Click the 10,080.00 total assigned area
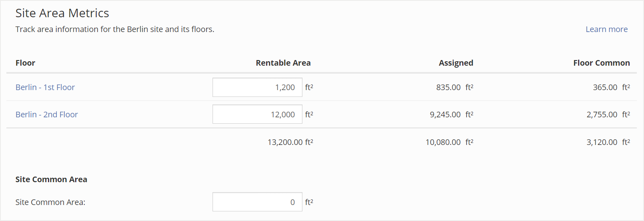The height and width of the screenshot is (221, 644). click(x=443, y=142)
